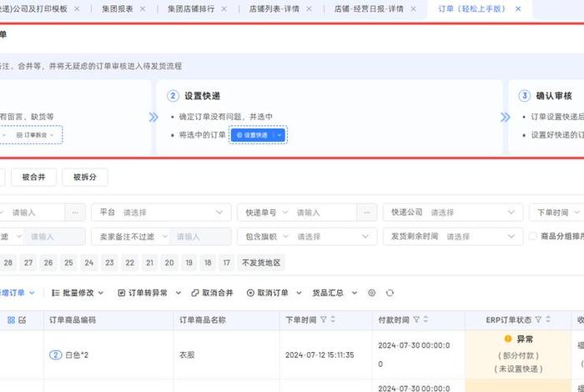Viewport: 584px width, 392px height.
Task: Select date chip 22
Action: (x=129, y=263)
